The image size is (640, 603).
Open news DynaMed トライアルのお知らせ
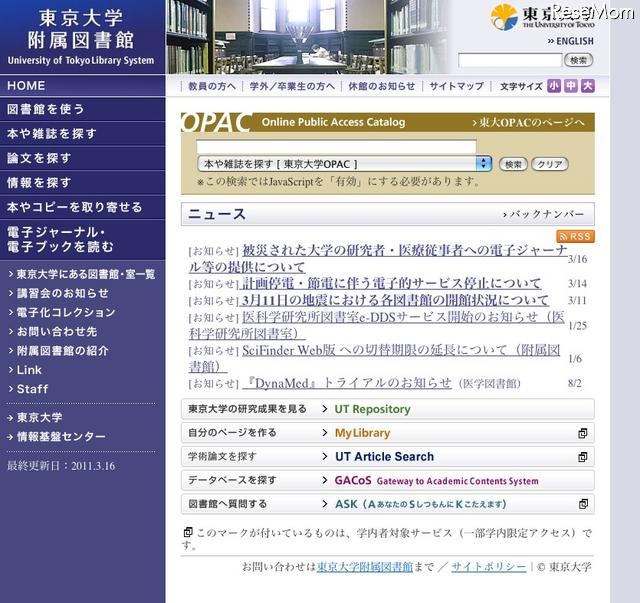click(347, 383)
